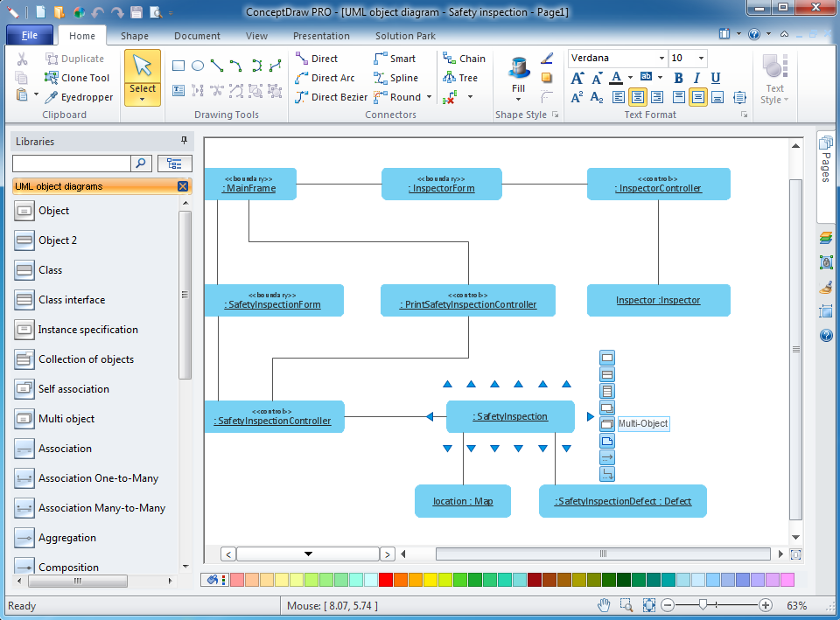
Task: Toggle Underline text formatting
Action: click(716, 78)
